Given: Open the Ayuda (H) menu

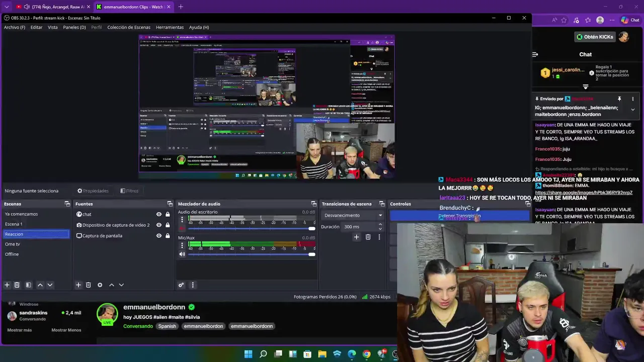Looking at the screenshot, I should click(x=199, y=27).
